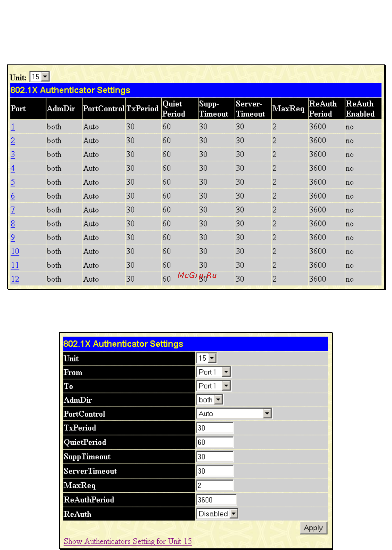Open the PortControl Auto dropdown
Image resolution: width=392 pixels, height=550 pixels.
coord(234,414)
